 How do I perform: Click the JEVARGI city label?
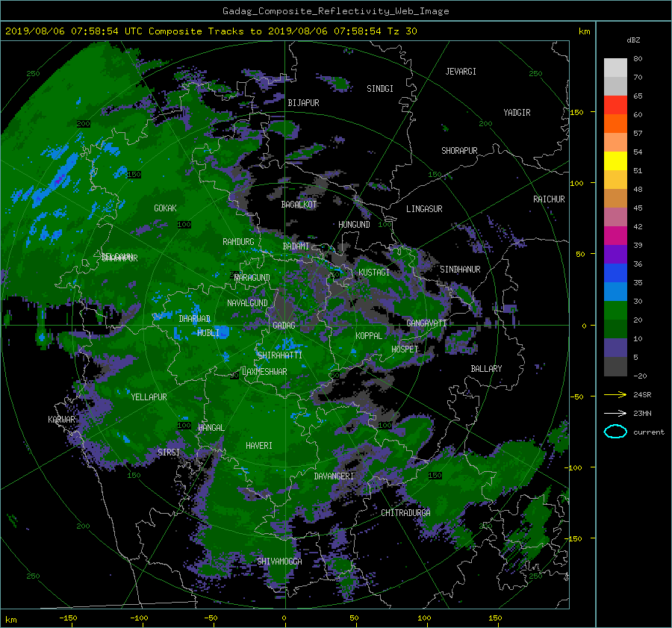pos(461,72)
